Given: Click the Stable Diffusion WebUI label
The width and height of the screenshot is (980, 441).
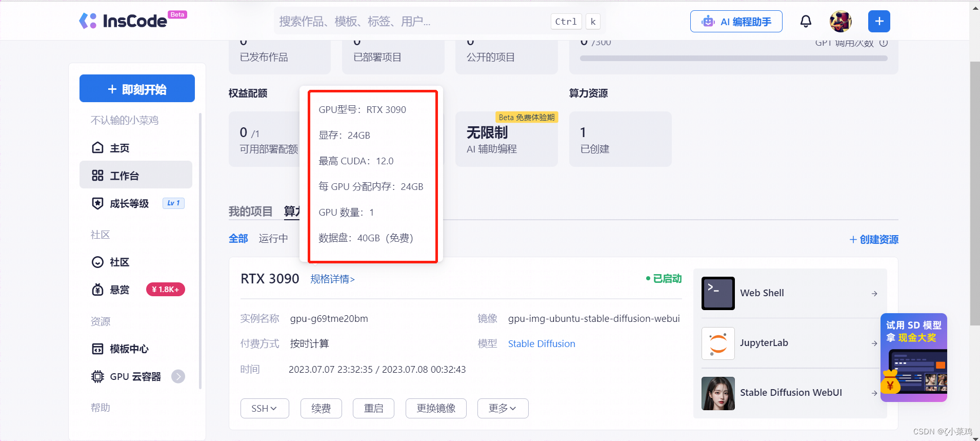Looking at the screenshot, I should click(x=791, y=393).
